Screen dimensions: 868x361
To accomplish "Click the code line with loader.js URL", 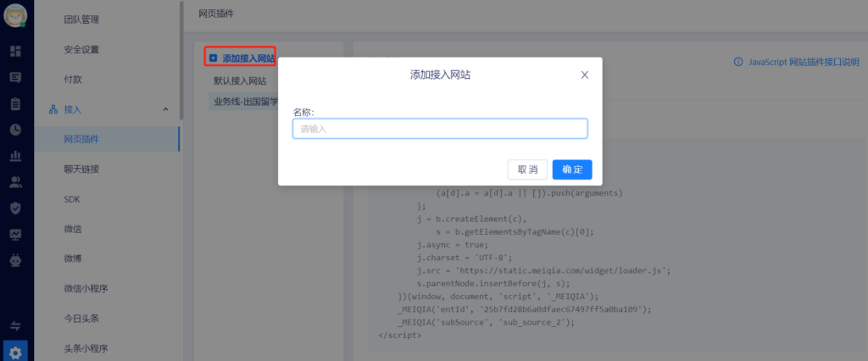I will [x=544, y=271].
